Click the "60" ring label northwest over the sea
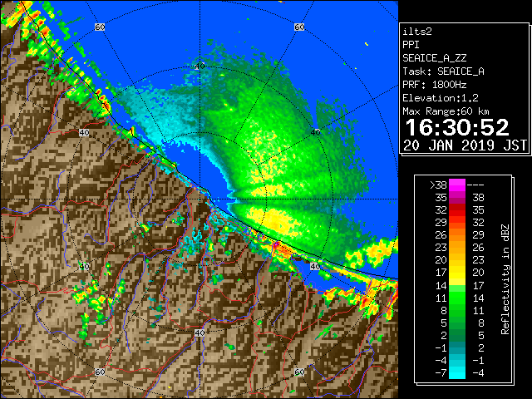The height and width of the screenshot is (399, 532). pyautogui.click(x=100, y=27)
